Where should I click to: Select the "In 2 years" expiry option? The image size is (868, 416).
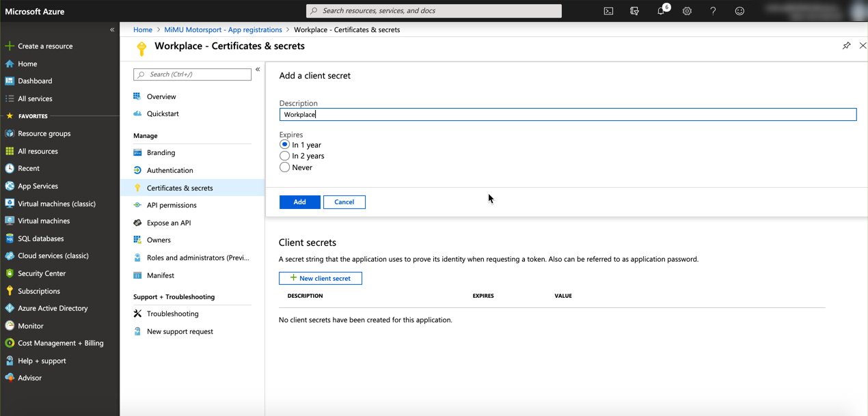pyautogui.click(x=284, y=156)
